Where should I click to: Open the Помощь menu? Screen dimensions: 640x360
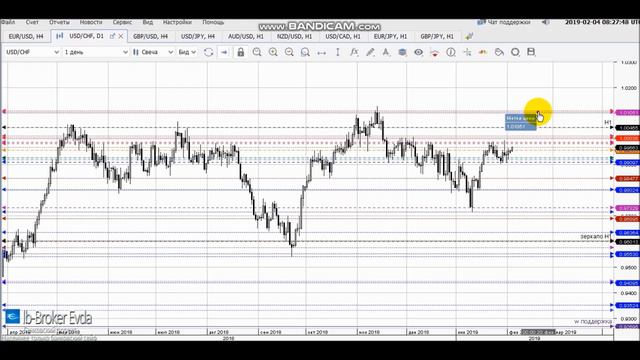(213, 22)
